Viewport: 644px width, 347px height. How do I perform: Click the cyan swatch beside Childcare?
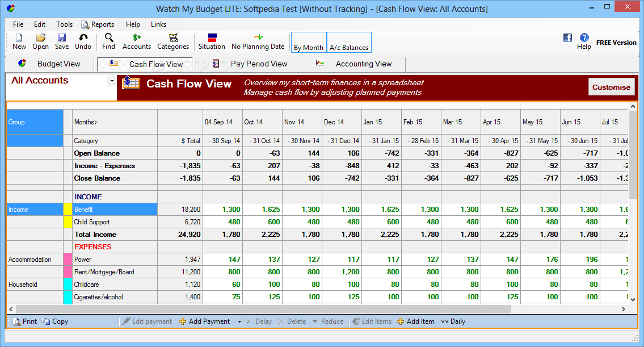(68, 285)
